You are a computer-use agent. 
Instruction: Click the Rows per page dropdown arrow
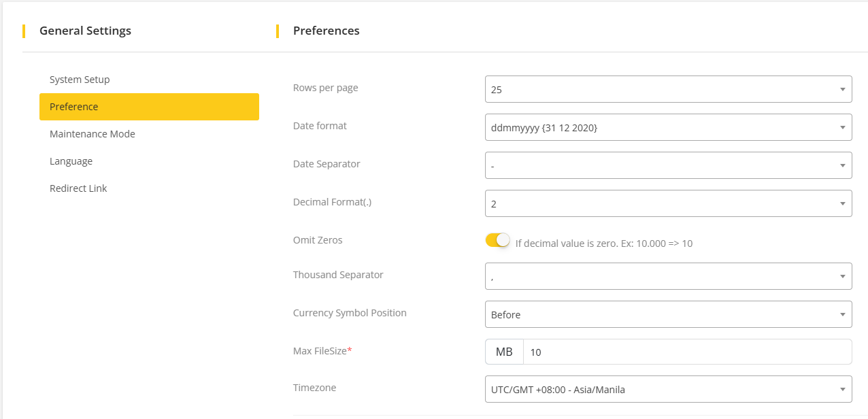[842, 89]
